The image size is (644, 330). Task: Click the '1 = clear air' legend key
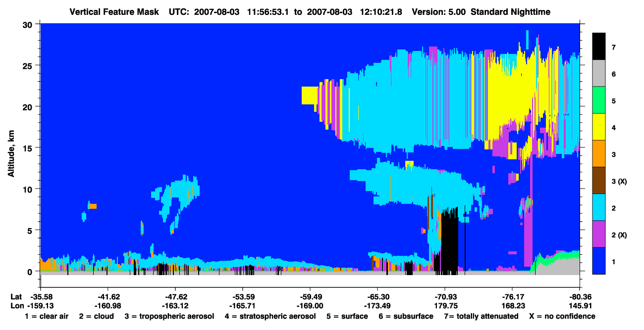coord(46,316)
